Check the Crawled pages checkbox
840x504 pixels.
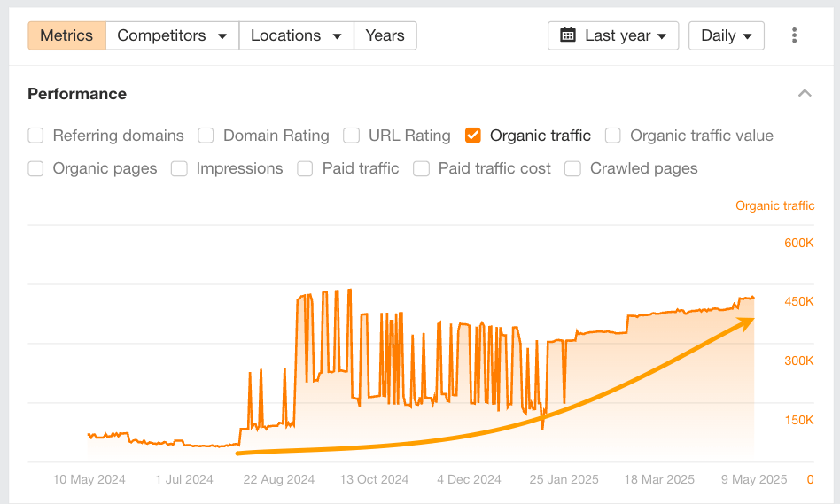click(573, 168)
